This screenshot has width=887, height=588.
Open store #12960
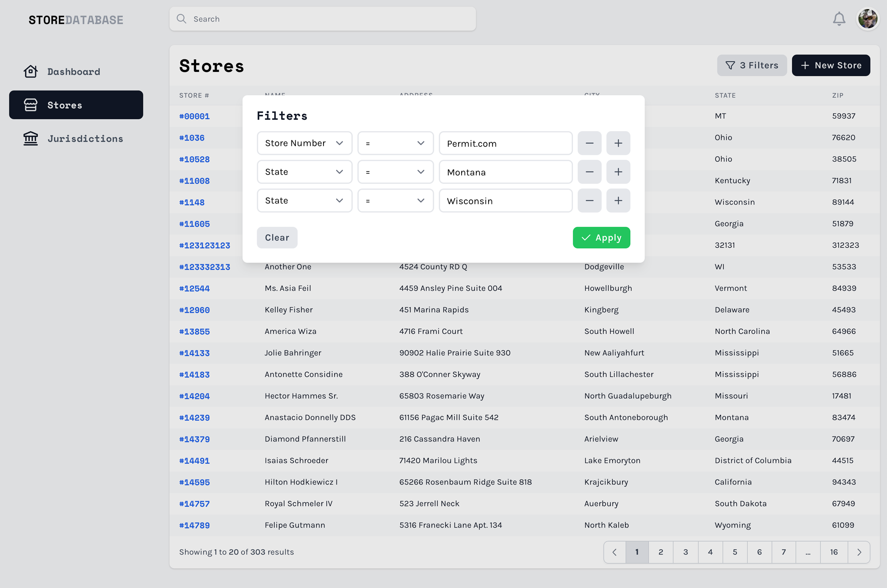point(194,310)
